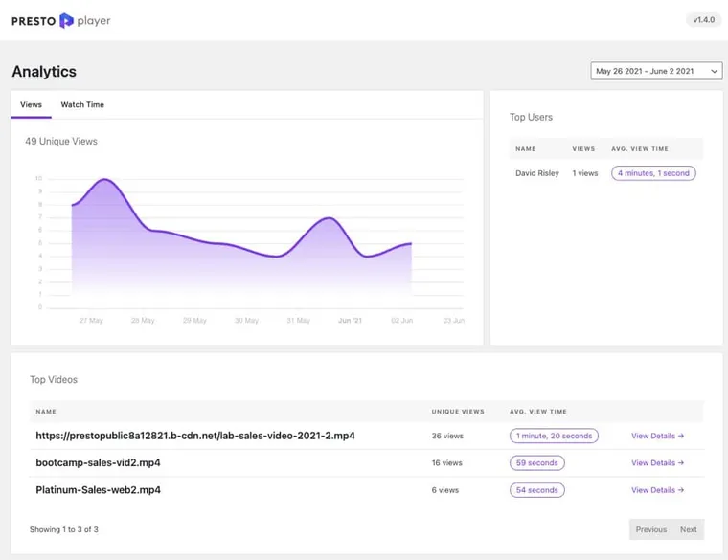Click the v1.4.0 version badge

[x=703, y=20]
